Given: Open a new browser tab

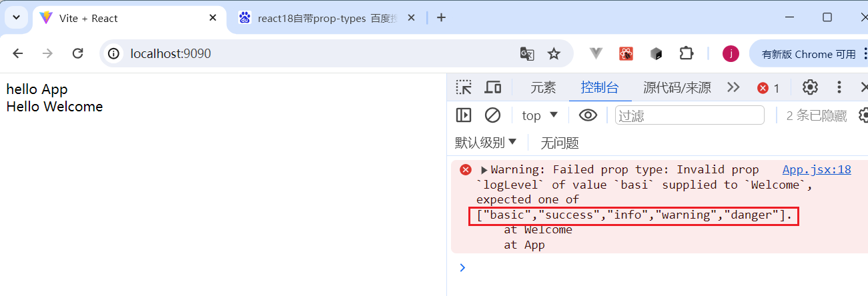Looking at the screenshot, I should coord(441,18).
